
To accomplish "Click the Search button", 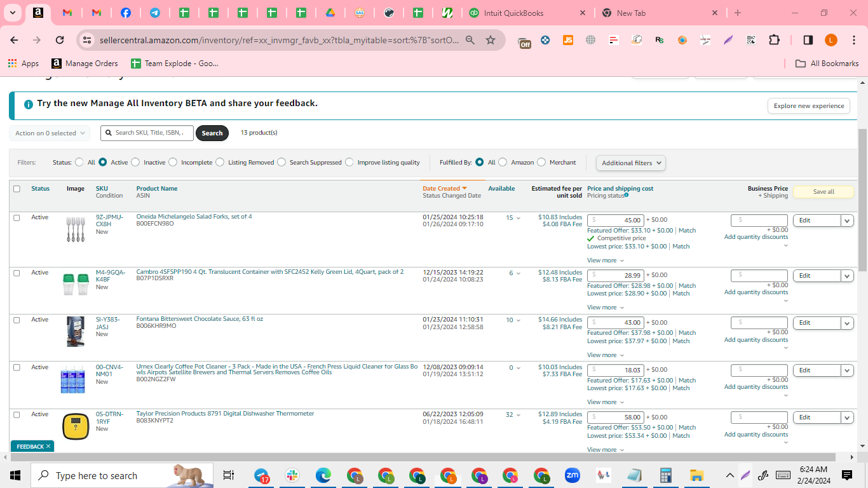I will [212, 133].
